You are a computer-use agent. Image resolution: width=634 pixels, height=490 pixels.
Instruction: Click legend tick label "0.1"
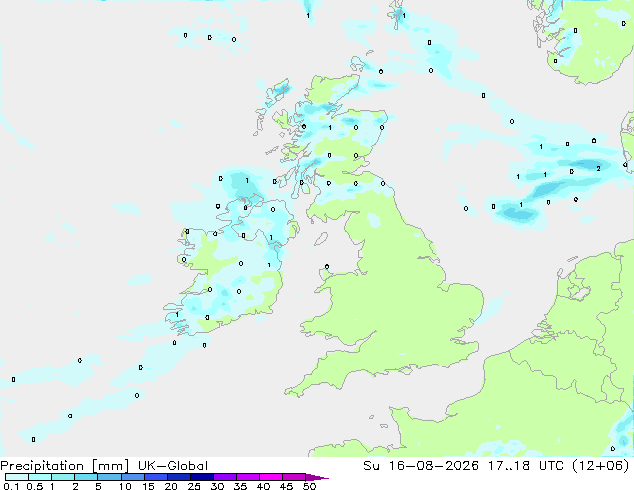(11, 486)
